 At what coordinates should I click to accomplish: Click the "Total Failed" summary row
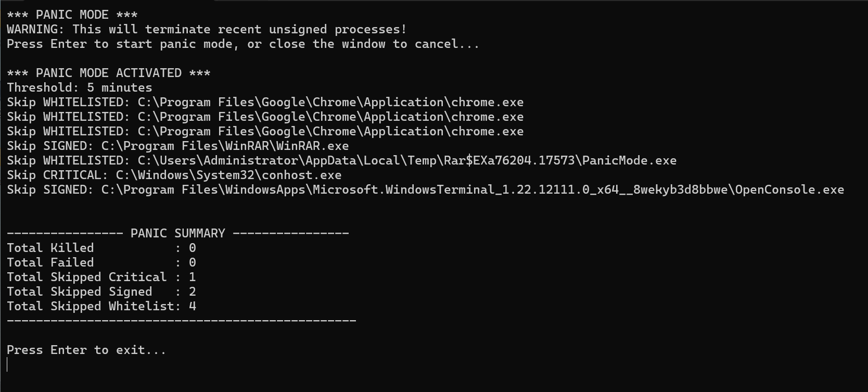(x=101, y=262)
